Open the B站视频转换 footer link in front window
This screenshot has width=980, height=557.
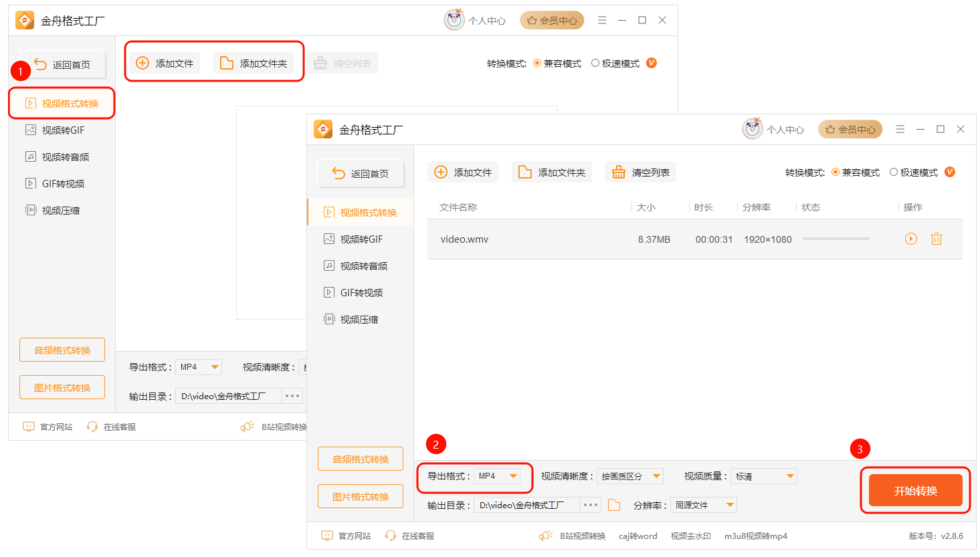pos(583,536)
